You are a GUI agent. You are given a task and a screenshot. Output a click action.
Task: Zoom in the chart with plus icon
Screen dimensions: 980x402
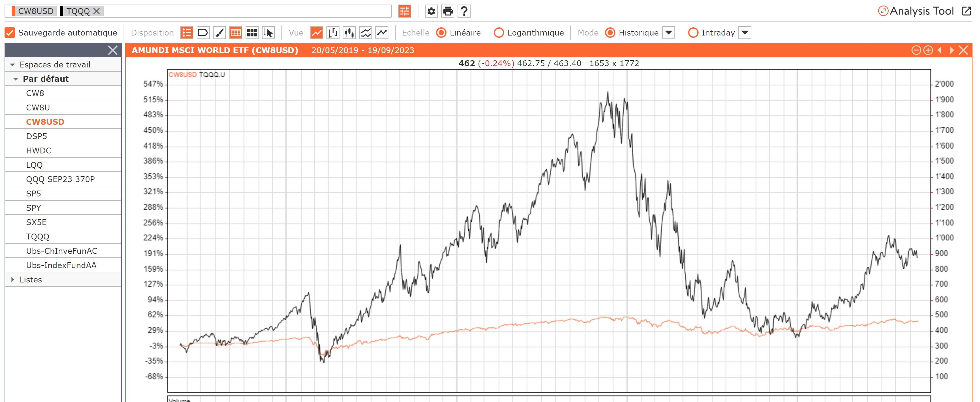928,50
